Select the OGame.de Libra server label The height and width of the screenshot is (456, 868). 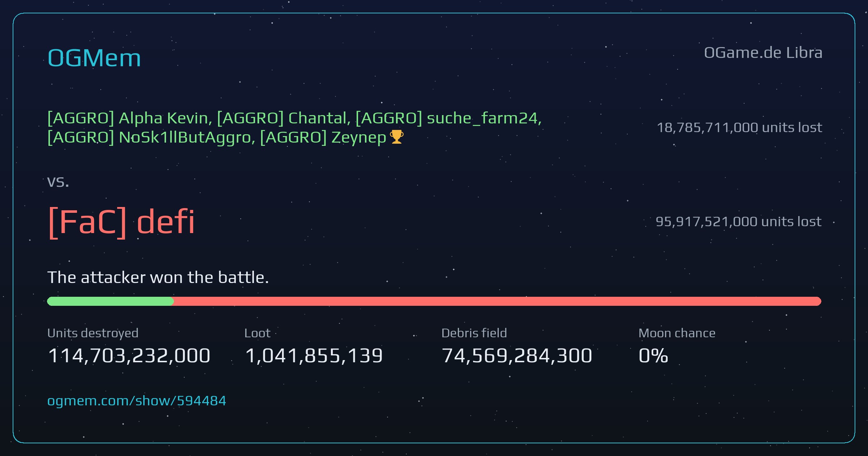coord(763,53)
